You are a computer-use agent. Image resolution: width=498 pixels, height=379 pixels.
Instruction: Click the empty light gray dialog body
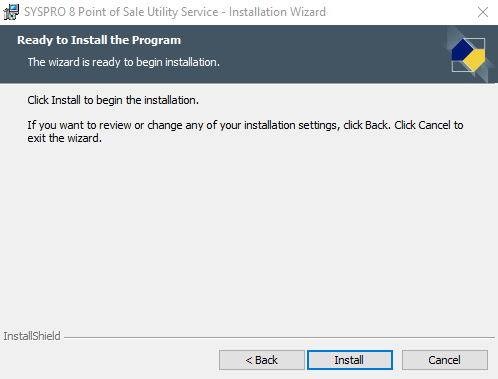[247, 233]
